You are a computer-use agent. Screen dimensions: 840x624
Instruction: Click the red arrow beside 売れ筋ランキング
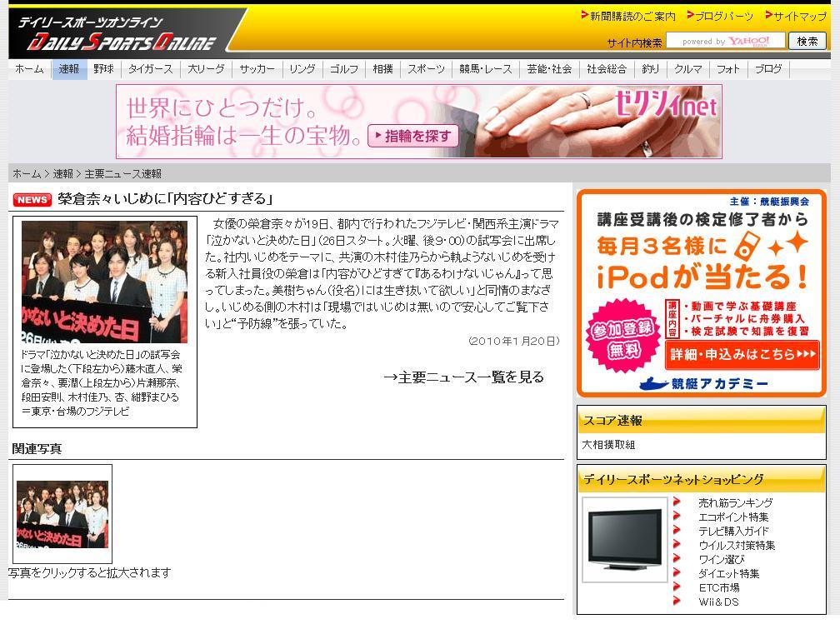pos(677,502)
